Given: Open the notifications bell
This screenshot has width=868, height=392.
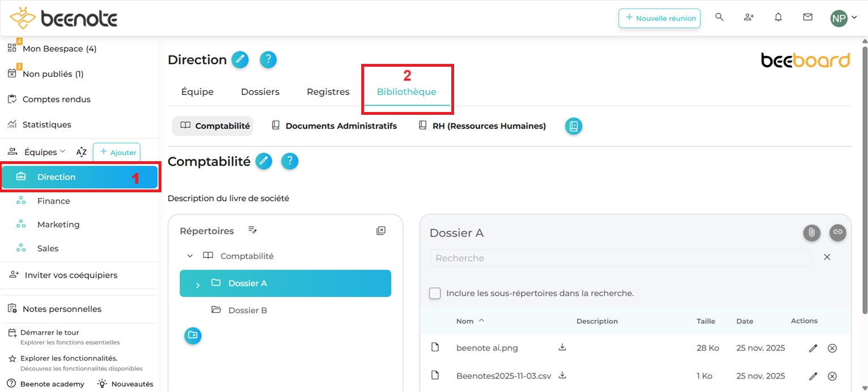Looking at the screenshot, I should tap(778, 18).
